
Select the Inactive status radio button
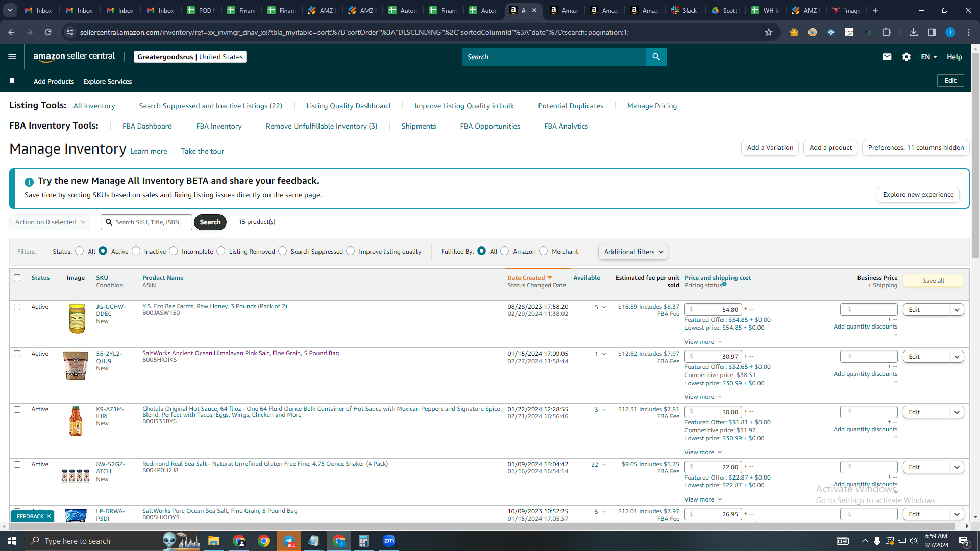tap(136, 251)
